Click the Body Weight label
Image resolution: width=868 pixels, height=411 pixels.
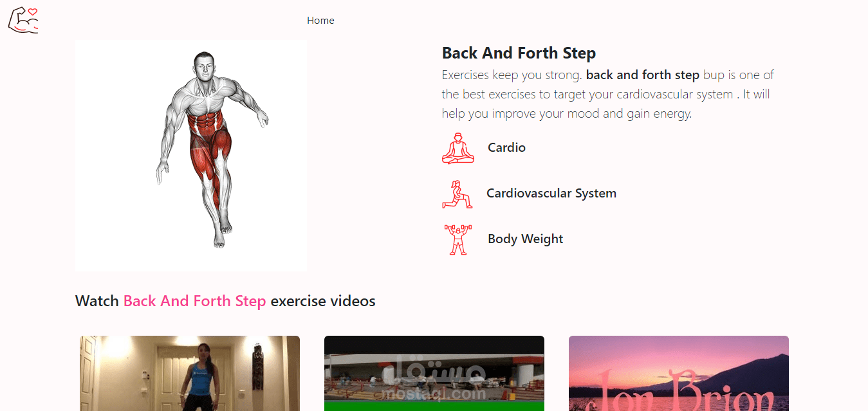point(525,239)
